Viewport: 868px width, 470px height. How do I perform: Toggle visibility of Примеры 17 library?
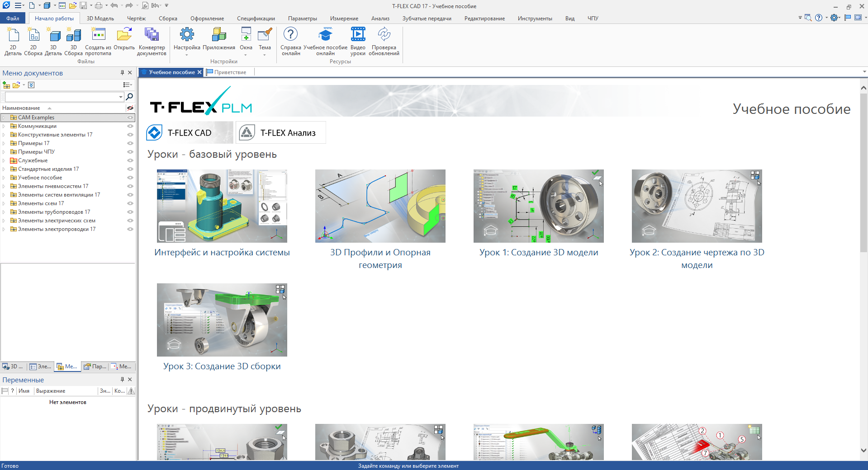(130, 143)
